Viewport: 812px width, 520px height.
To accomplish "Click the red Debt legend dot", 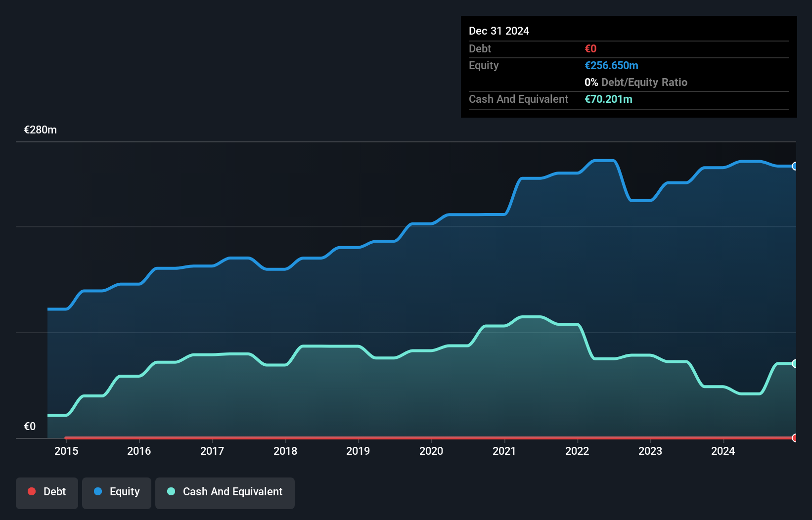I will point(32,491).
